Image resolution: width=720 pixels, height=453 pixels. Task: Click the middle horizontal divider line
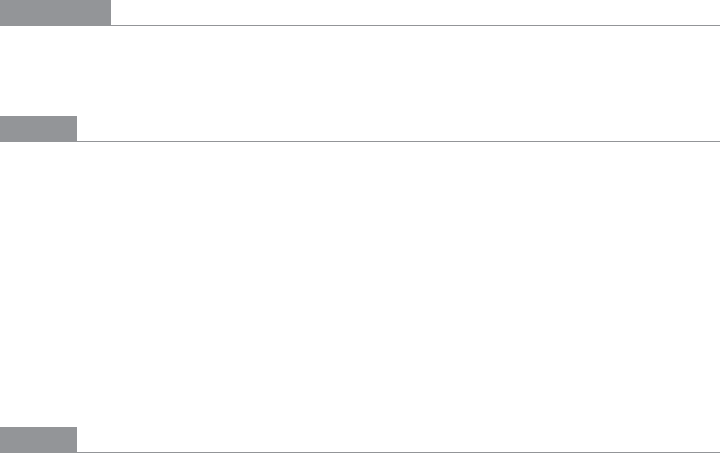360,141
